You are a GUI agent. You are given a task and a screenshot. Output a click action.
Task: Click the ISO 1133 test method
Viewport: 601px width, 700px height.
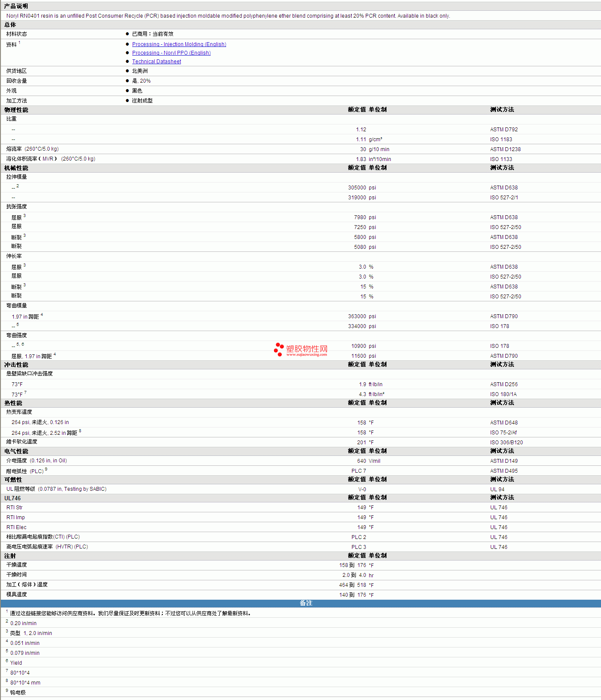pos(501,159)
